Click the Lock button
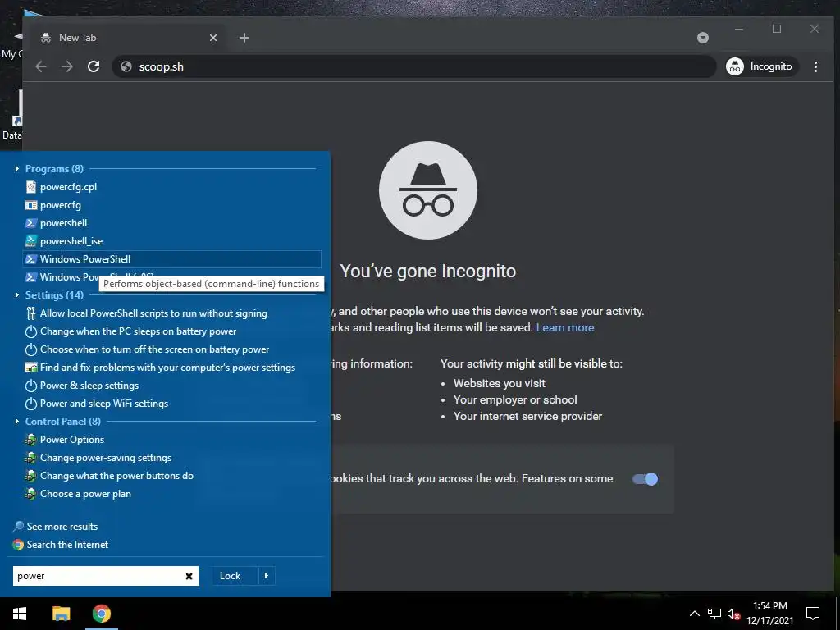840x630 pixels. tap(235, 576)
